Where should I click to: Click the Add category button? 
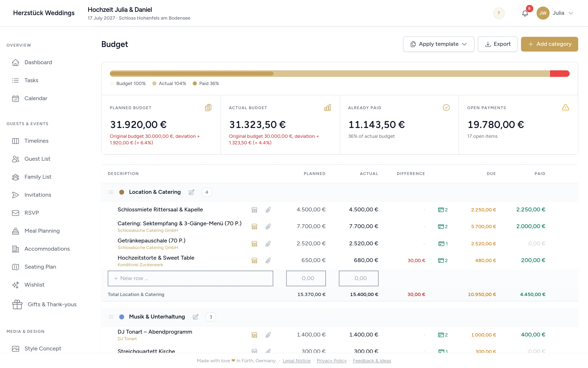click(x=549, y=44)
